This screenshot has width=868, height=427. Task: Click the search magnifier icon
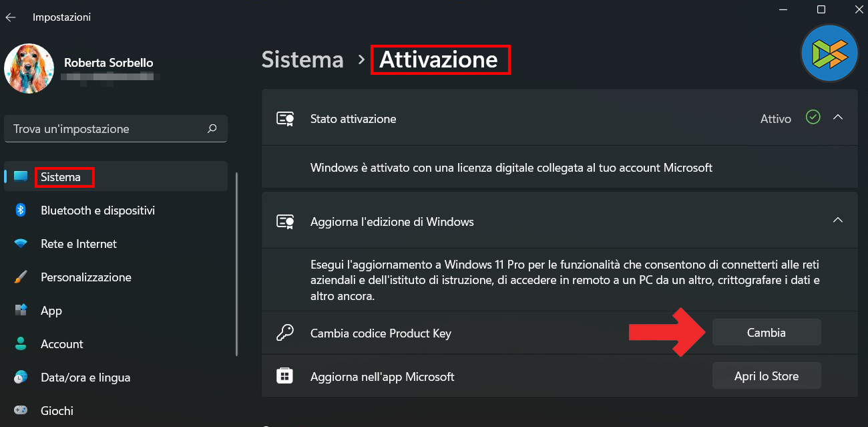click(212, 128)
